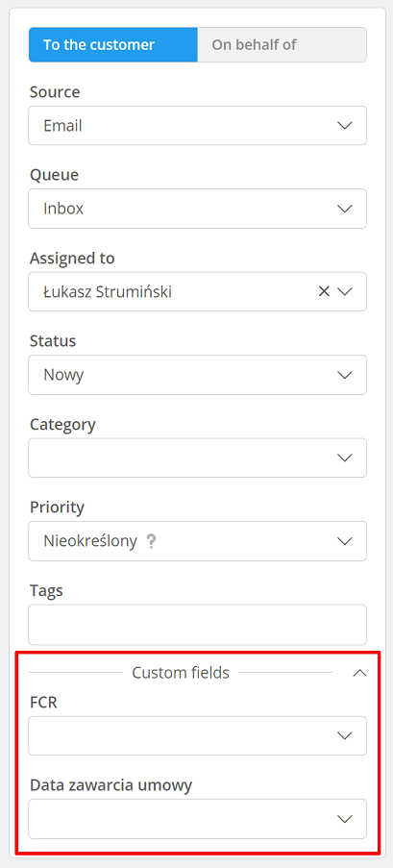Click the chevron arrow of Source dropdown

345,126
